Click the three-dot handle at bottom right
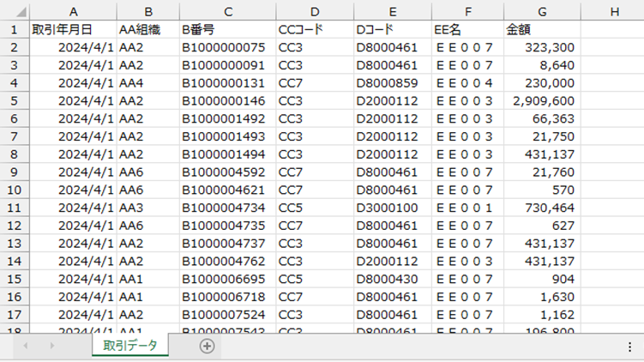 pyautogui.click(x=630, y=346)
